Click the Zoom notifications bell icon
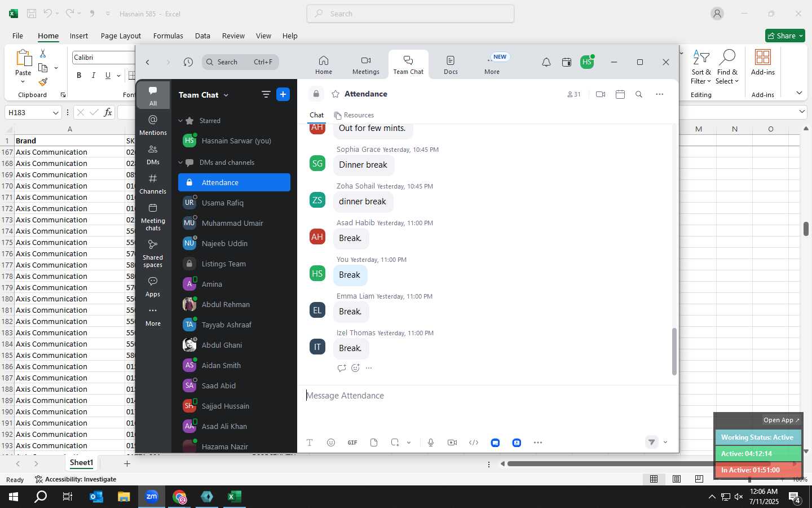This screenshot has height=508, width=812. [x=546, y=62]
